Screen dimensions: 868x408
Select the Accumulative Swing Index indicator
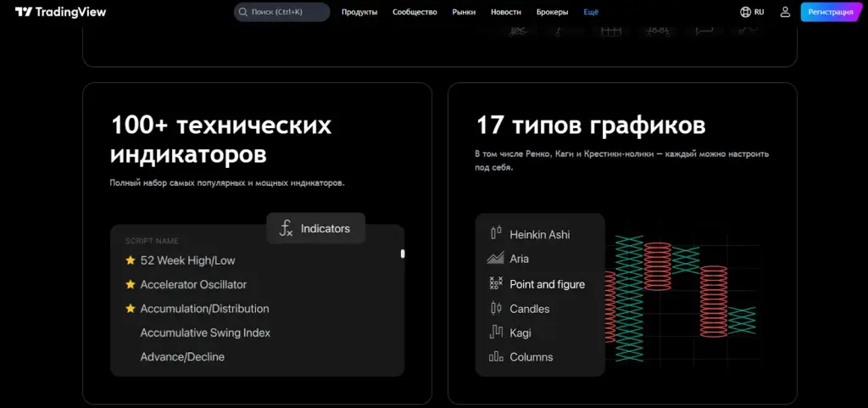click(205, 333)
